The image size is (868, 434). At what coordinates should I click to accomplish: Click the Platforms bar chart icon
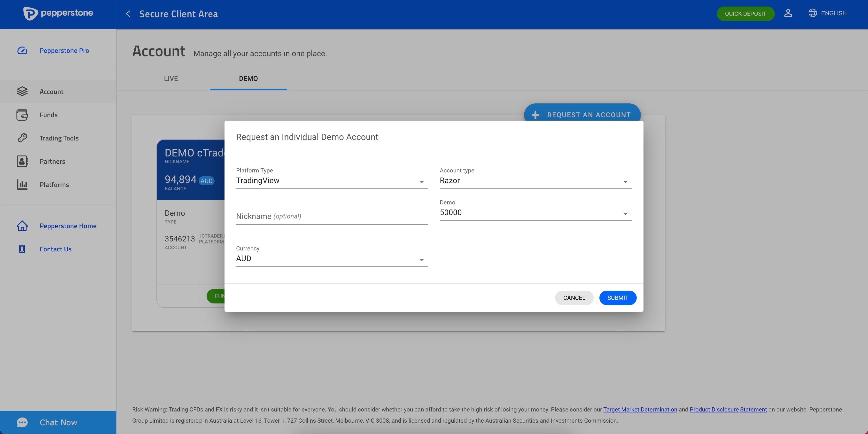point(22,184)
